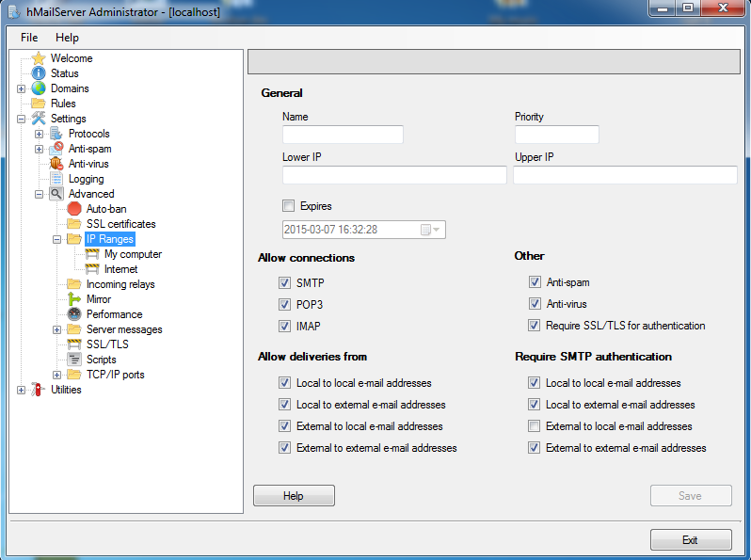Click the green Mirror arrow icon

(74, 299)
